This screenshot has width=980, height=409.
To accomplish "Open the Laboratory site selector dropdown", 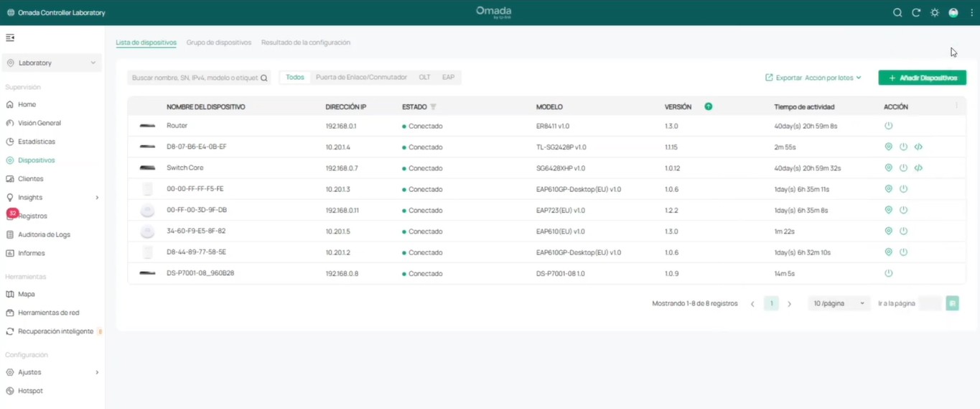I will click(x=52, y=63).
